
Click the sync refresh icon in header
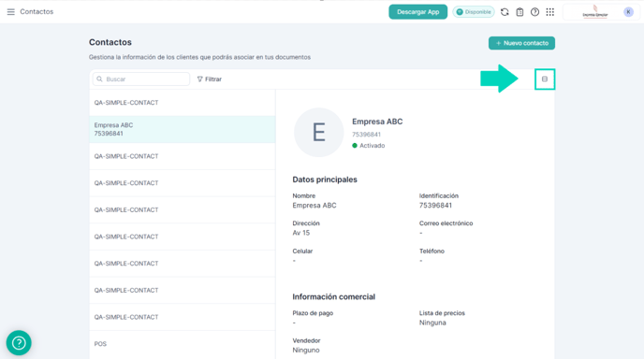505,12
